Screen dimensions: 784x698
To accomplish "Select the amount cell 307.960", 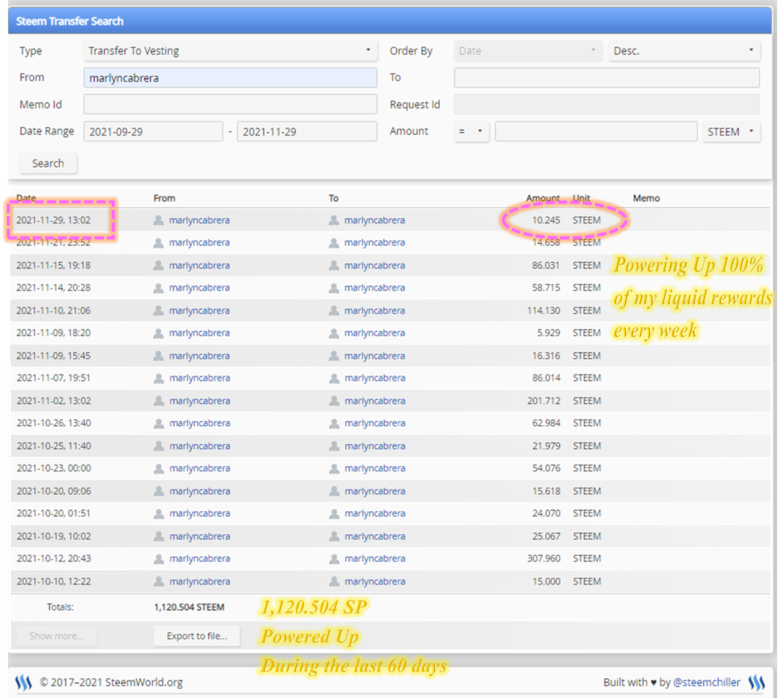I will 544,559.
